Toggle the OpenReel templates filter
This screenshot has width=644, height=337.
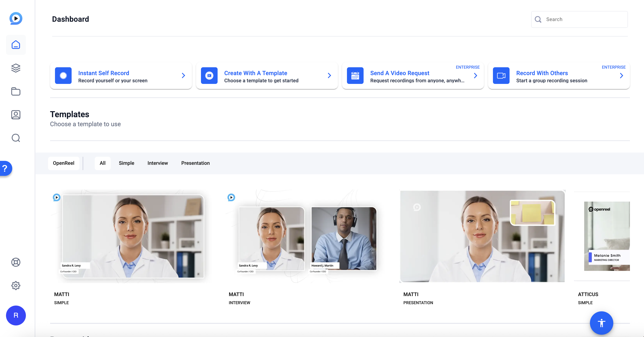click(x=64, y=163)
